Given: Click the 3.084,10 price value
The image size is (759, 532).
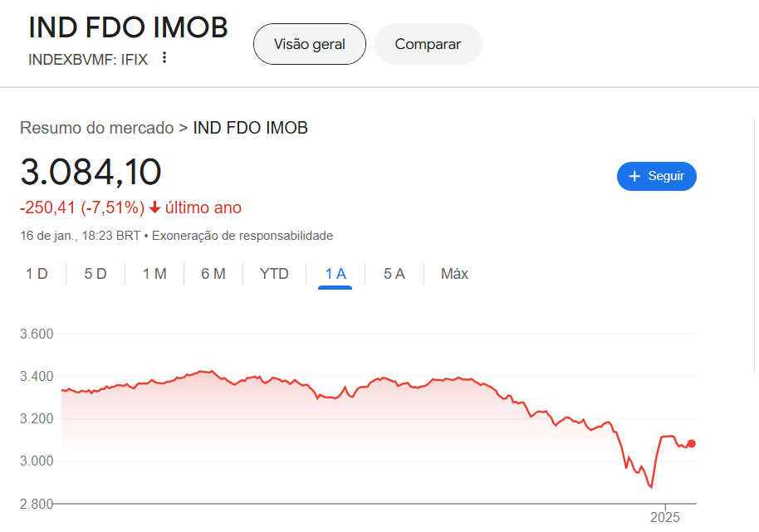Looking at the screenshot, I should [x=91, y=172].
